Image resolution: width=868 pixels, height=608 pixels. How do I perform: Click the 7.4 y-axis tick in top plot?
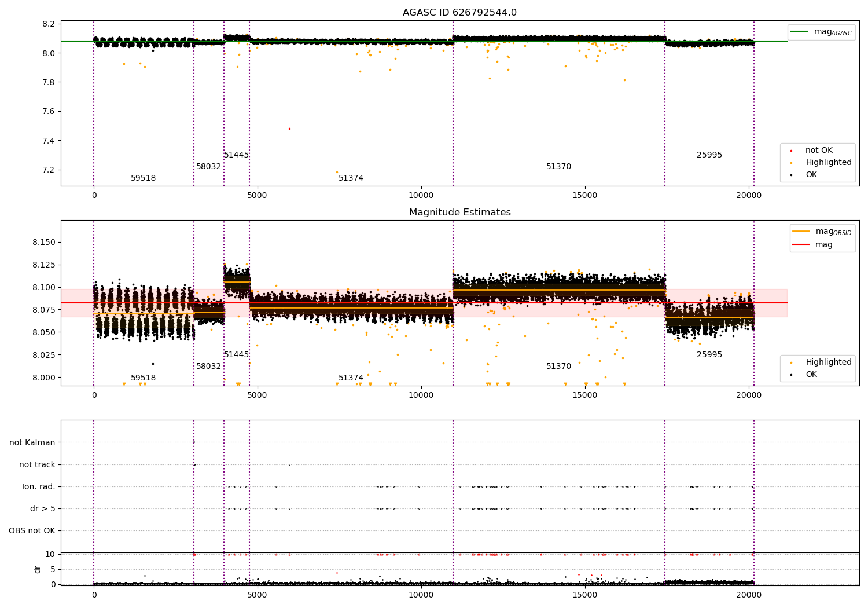(x=49, y=141)
